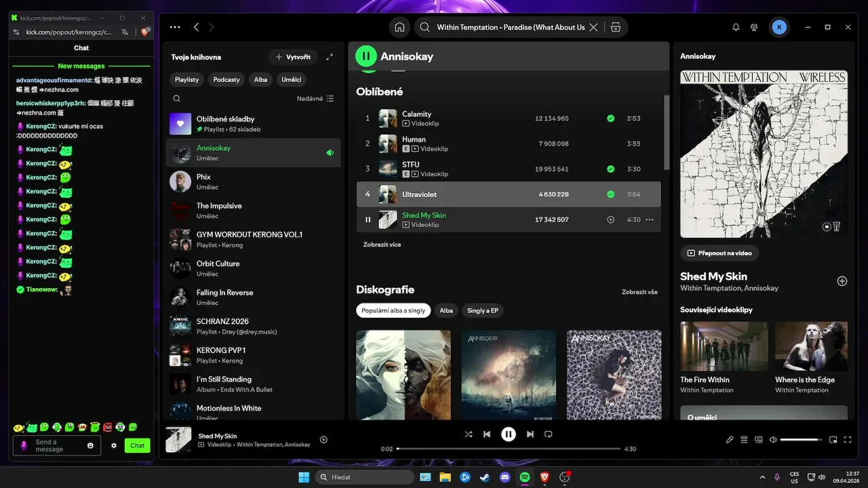Open The Fire Within video thumbnail
Viewport: 868px width, 488px height.
(724, 346)
